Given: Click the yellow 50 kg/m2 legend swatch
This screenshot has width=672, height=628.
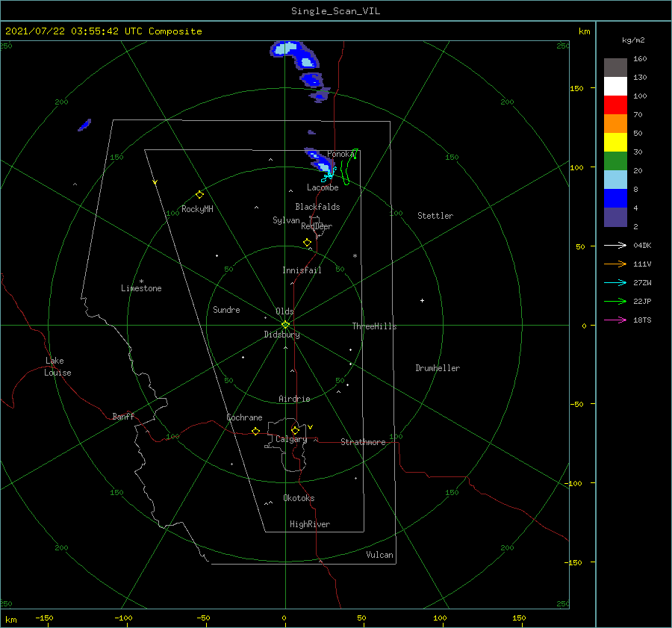Looking at the screenshot, I should pos(615,143).
